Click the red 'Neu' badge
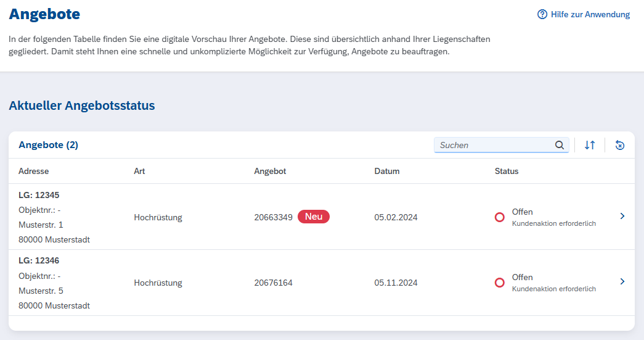 point(314,217)
